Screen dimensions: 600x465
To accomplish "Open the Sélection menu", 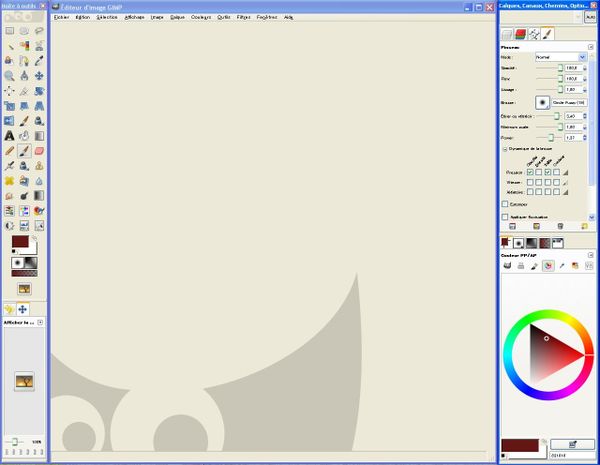I will pyautogui.click(x=107, y=17).
